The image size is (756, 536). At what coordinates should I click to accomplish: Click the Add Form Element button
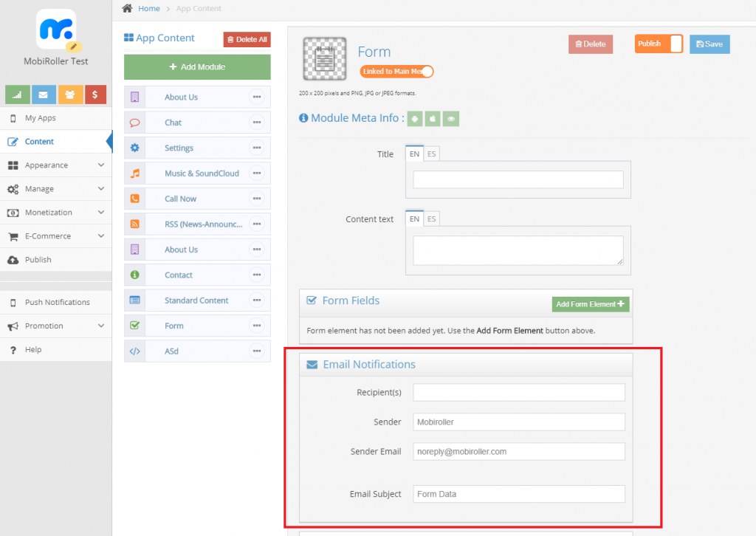[590, 304]
